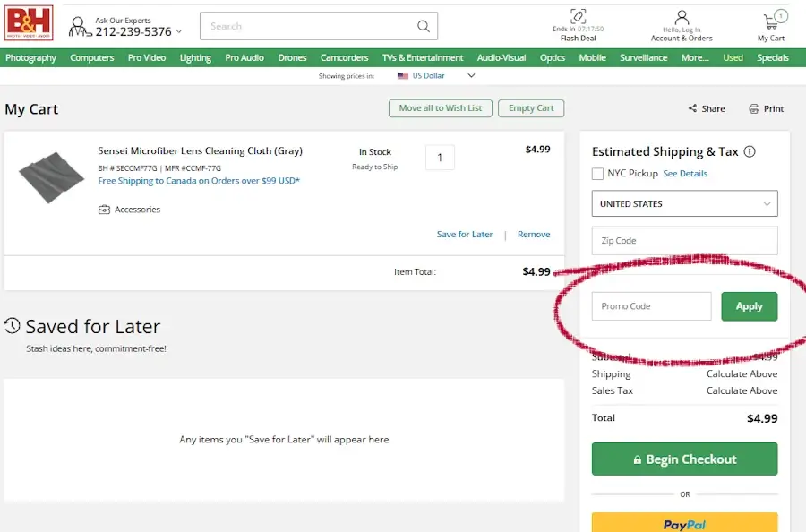The width and height of the screenshot is (806, 532).
Task: Open Account & Orders user icon
Action: point(682,18)
